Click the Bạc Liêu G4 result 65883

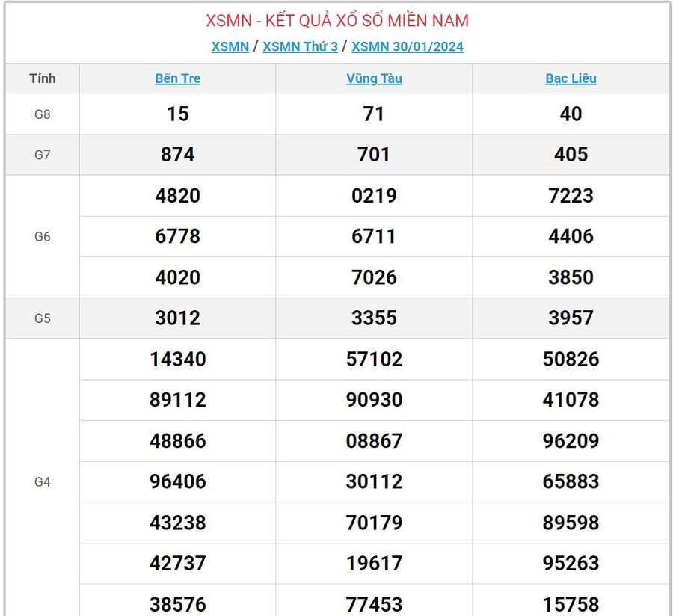(x=571, y=482)
